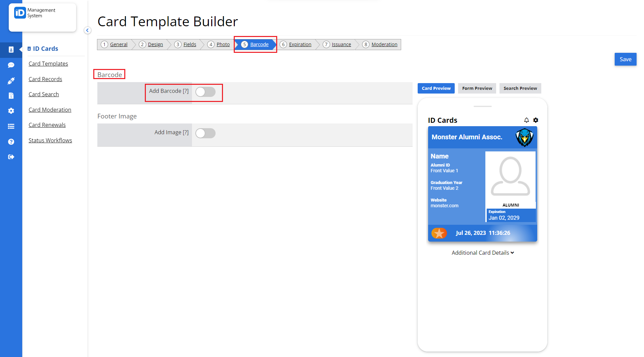Image resolution: width=644 pixels, height=357 pixels.
Task: Open the Card Records link
Action: click(x=45, y=79)
